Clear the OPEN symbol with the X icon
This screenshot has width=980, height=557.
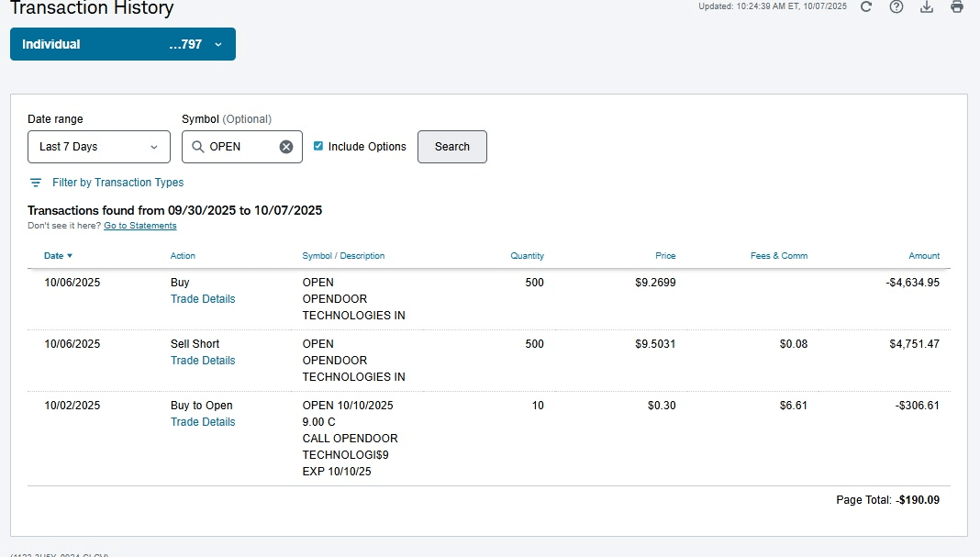click(286, 147)
